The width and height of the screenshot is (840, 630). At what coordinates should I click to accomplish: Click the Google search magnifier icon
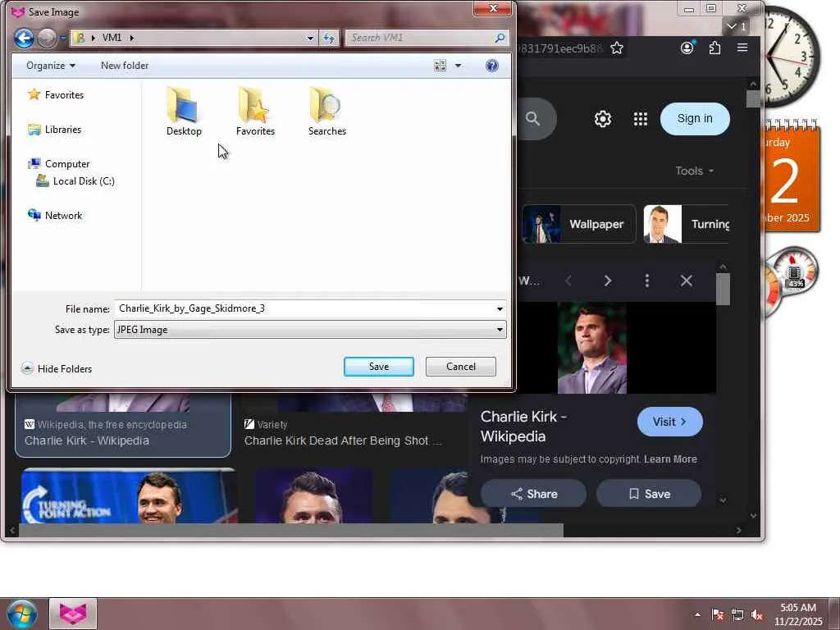click(x=532, y=118)
